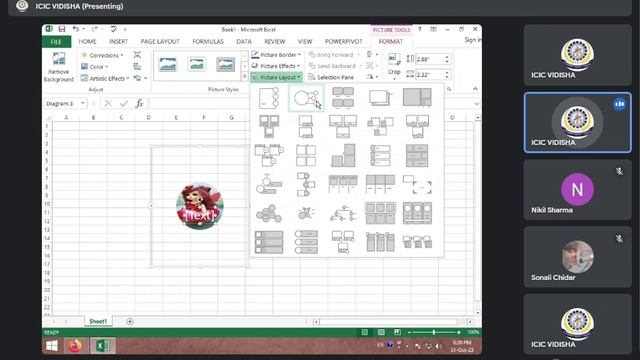Close the Picture Layout dropdown button
Image resolution: width=640 pixels, height=360 pixels.
[276, 77]
